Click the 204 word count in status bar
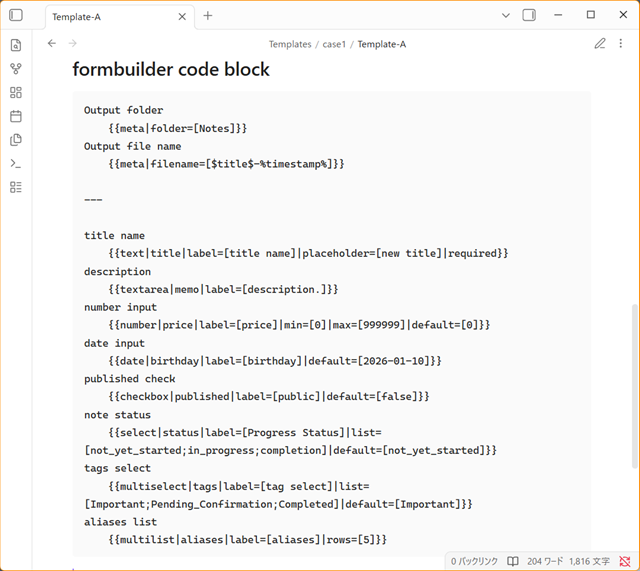The height and width of the screenshot is (571, 640). [x=545, y=561]
